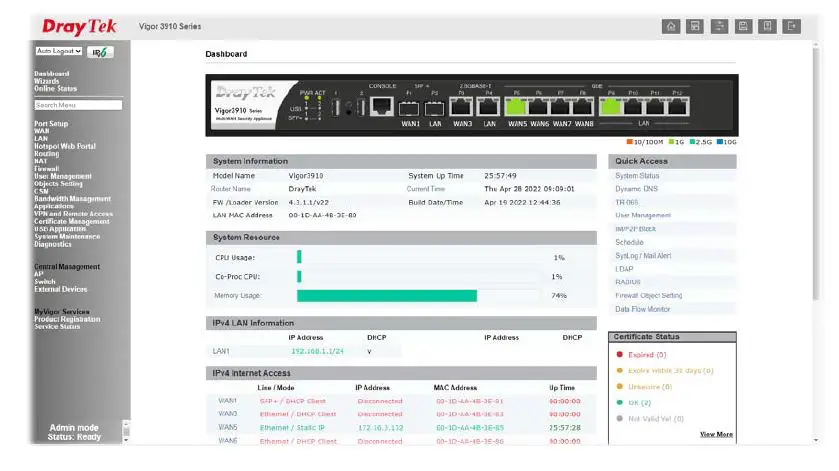Image resolution: width=839 pixels, height=471 pixels.
Task: Click the second top toolbar icon next to home
Action: [x=695, y=26]
